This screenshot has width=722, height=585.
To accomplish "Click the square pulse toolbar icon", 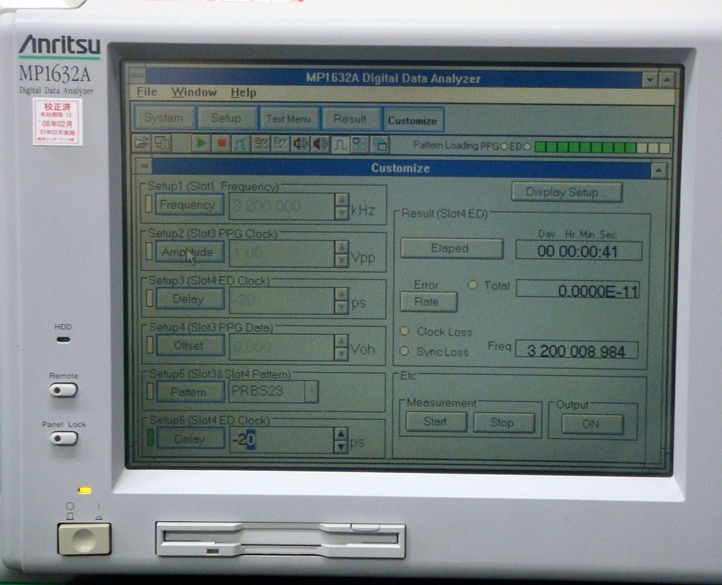I will tap(340, 145).
